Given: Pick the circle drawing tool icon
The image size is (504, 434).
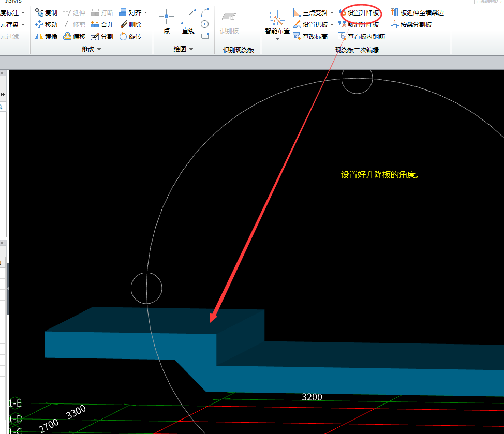Looking at the screenshot, I should coord(205,24).
